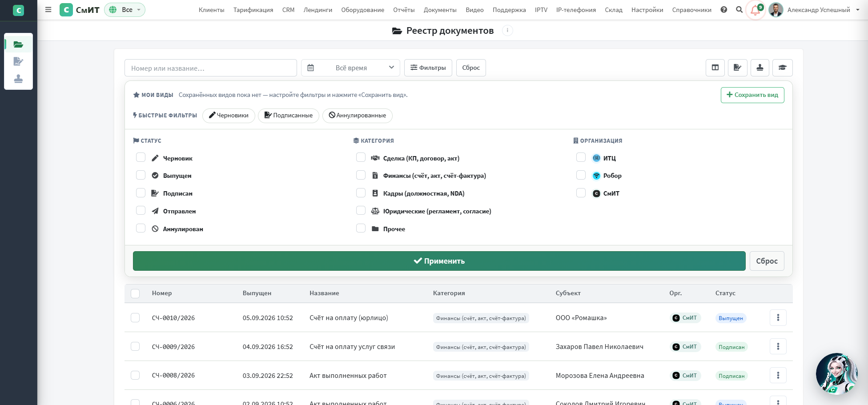Image resolution: width=868 pixels, height=405 pixels.
Task: Click the help question mark icon
Action: [x=724, y=10]
